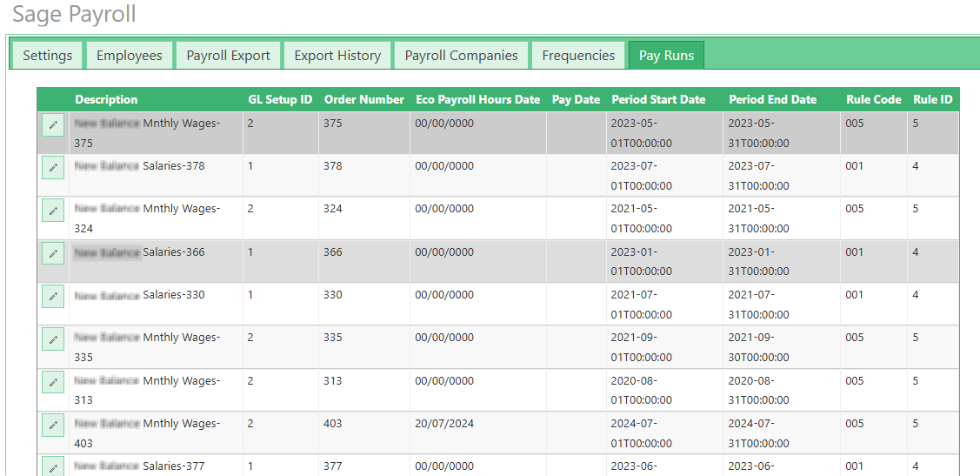The image size is (980, 476).
Task: Click GL Setup ID 2 in Wages-335 row
Action: point(250,337)
